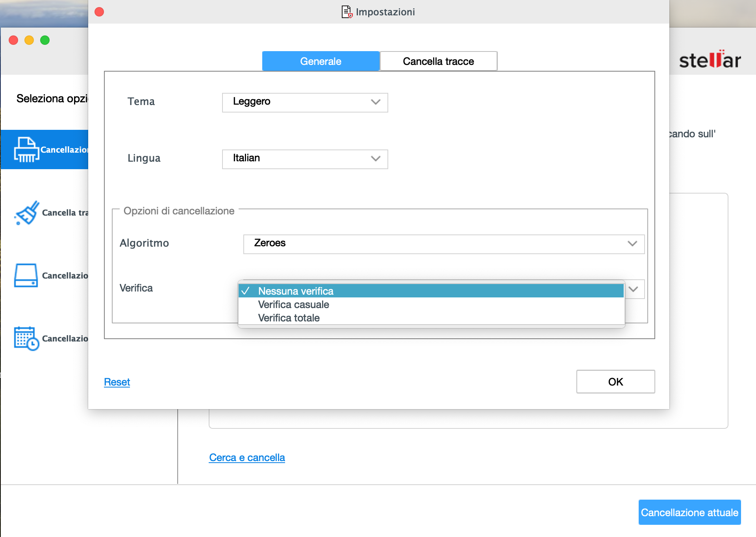Click Seleziona opzi heading in main window
The width and height of the screenshot is (756, 537).
point(52,98)
